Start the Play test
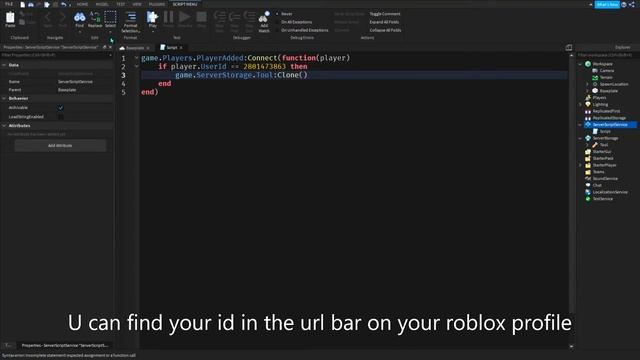 [152, 17]
